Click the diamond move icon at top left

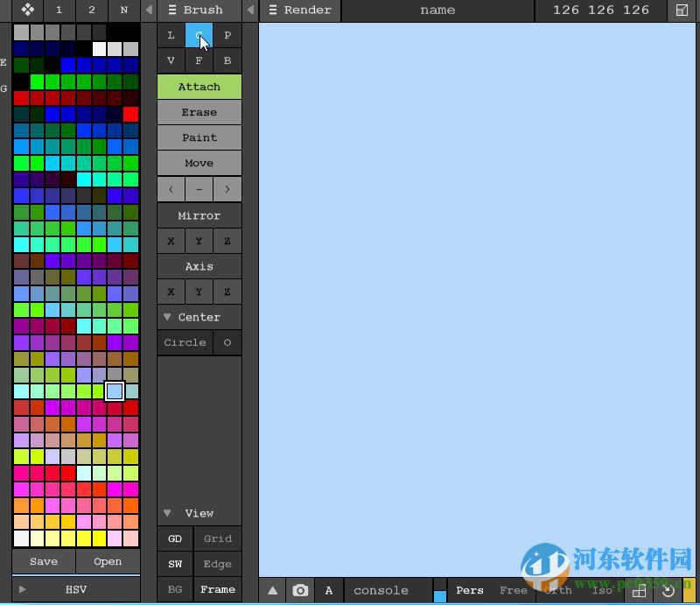coord(26,11)
